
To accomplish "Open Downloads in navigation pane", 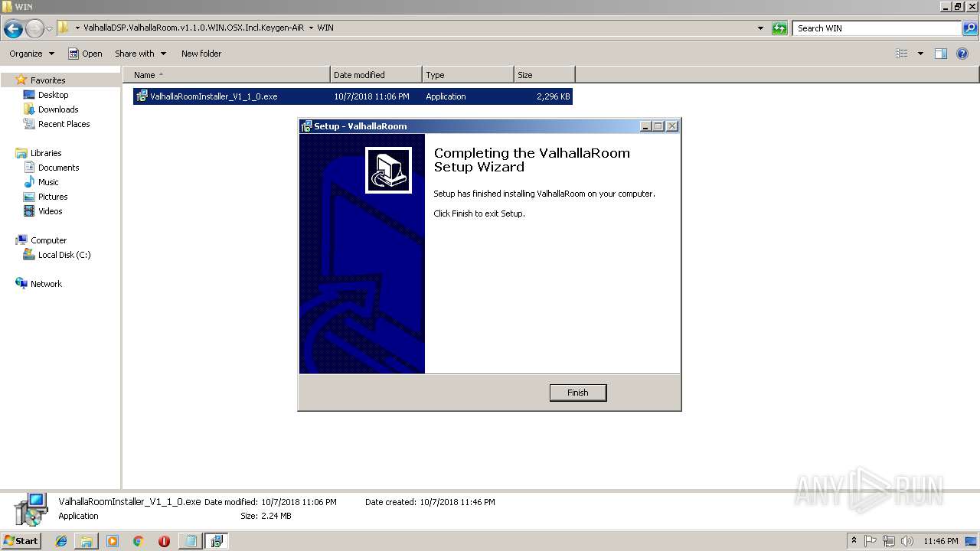I will (58, 109).
